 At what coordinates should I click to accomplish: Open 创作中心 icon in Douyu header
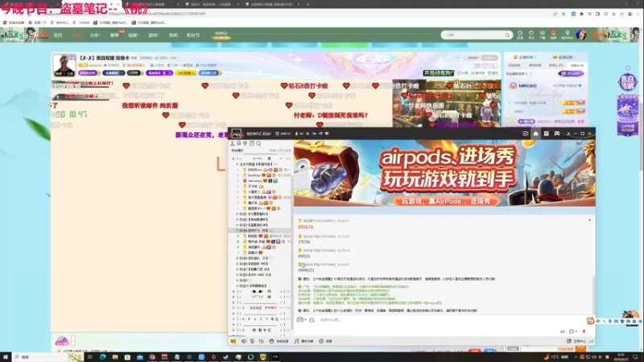tap(568, 35)
